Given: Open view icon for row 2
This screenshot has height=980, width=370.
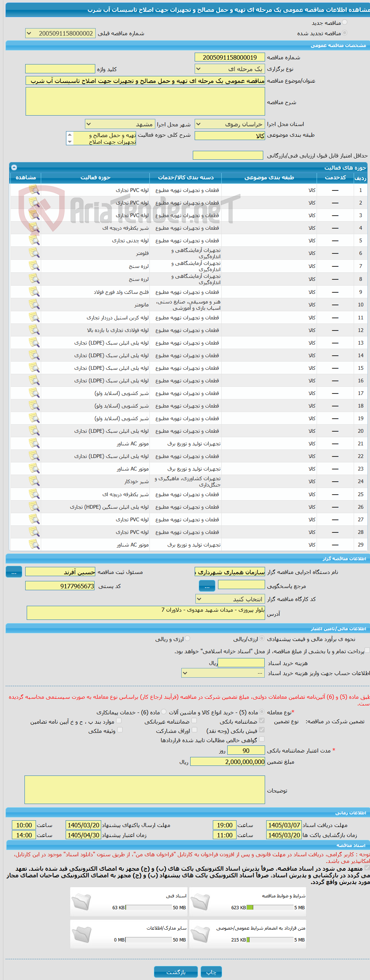Looking at the screenshot, I should pyautogui.click(x=34, y=202).
